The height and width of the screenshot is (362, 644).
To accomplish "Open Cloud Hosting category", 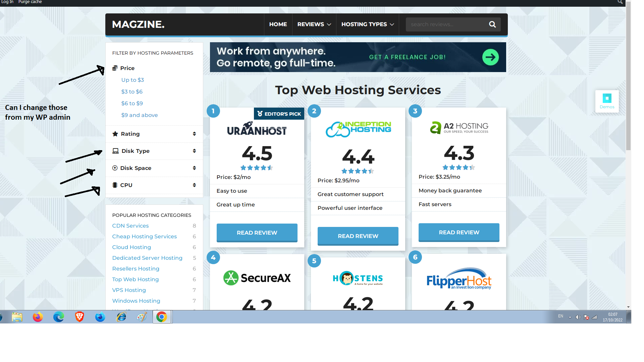I will 131,247.
